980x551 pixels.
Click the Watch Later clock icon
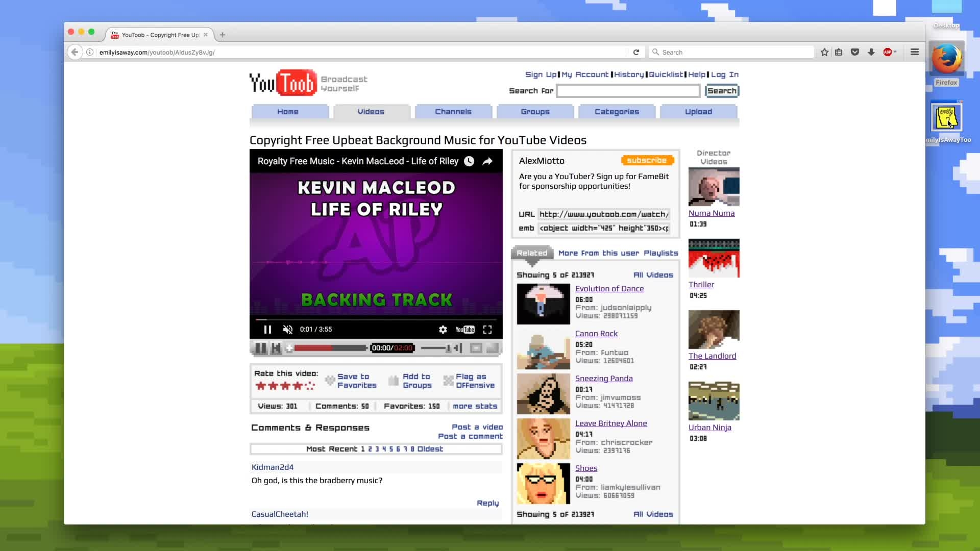click(469, 161)
